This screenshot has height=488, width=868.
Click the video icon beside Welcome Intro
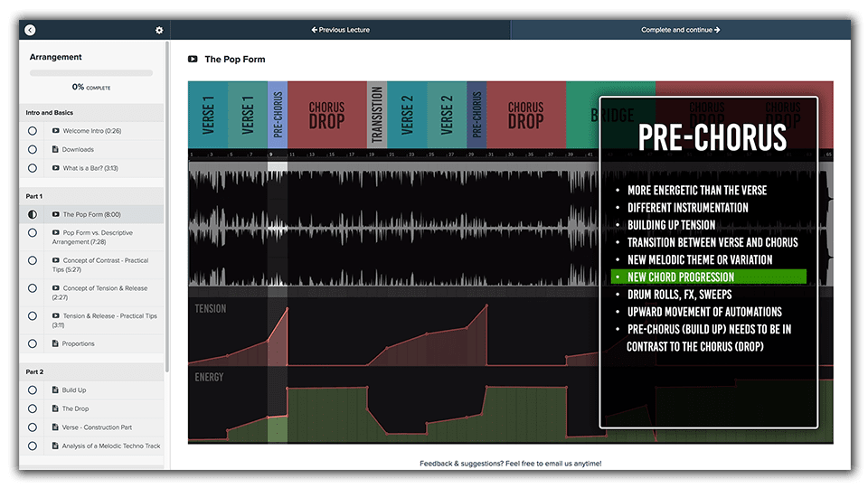(56, 131)
